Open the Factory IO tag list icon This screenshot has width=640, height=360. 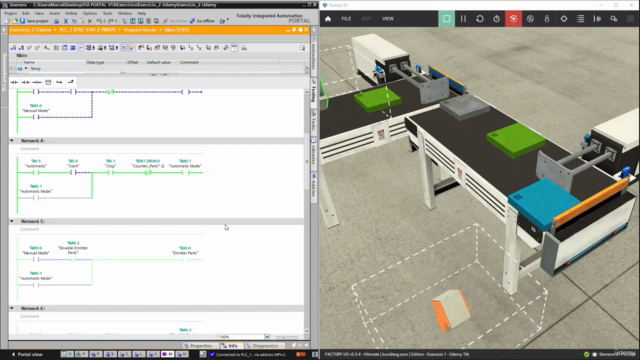click(x=580, y=19)
